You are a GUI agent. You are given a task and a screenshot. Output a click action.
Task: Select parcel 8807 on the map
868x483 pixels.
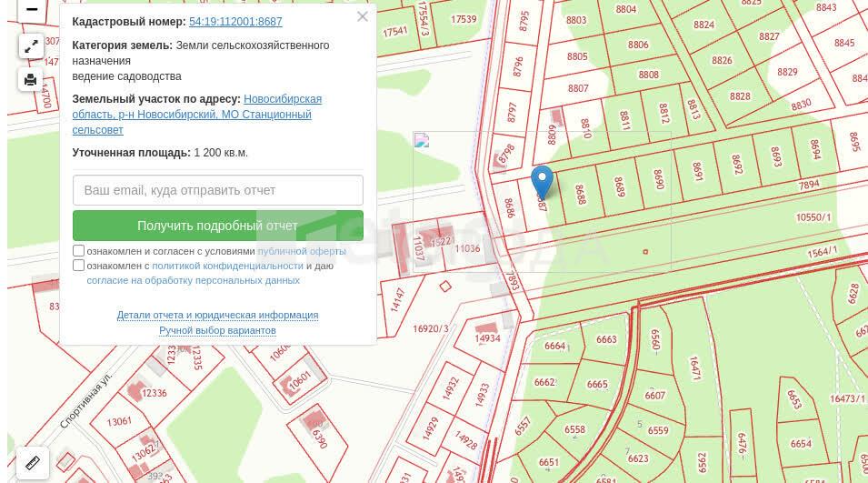[578, 88]
